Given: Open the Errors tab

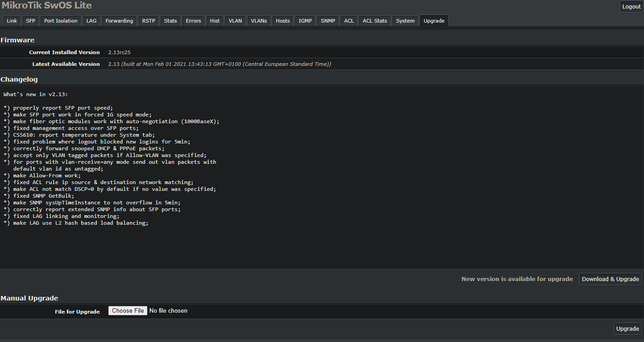Looking at the screenshot, I should click(x=193, y=20).
